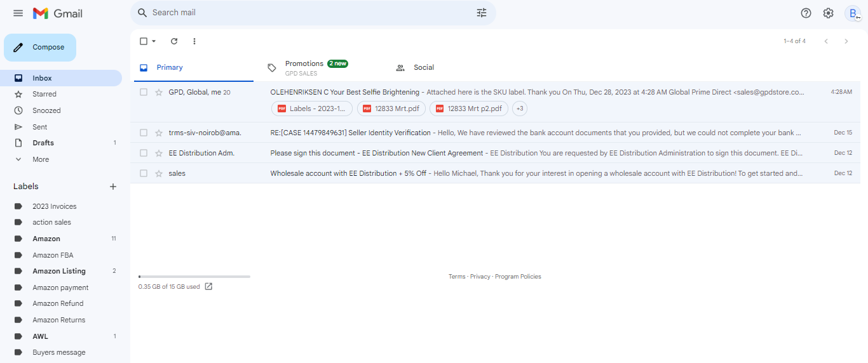This screenshot has height=363, width=868.
Task: Click the Gmail logo
Action: [x=58, y=13]
